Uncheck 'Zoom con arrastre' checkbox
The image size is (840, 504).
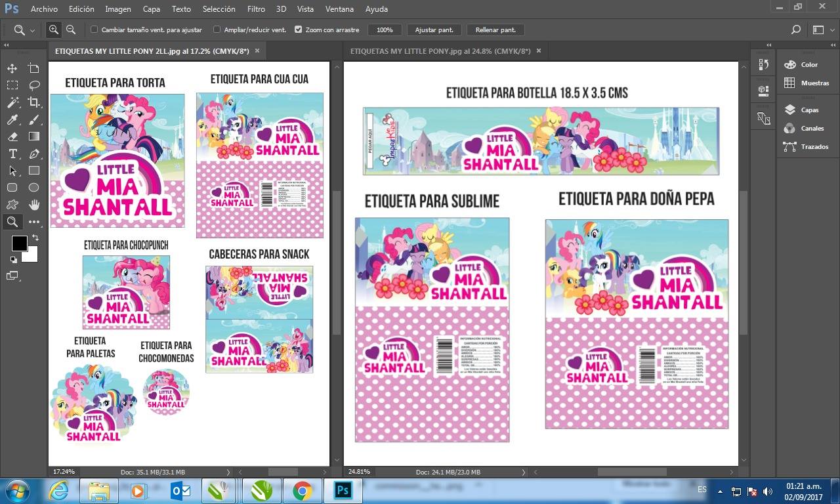pyautogui.click(x=299, y=30)
